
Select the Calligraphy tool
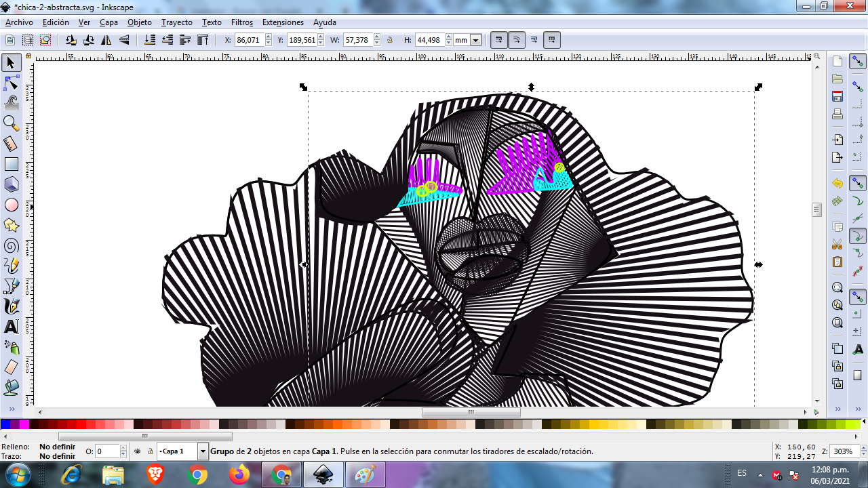pyautogui.click(x=11, y=306)
